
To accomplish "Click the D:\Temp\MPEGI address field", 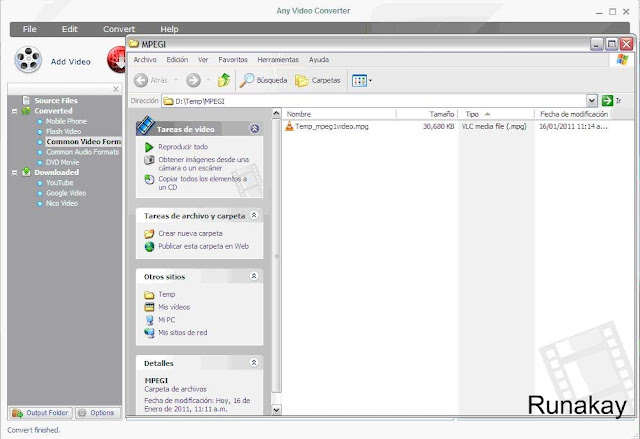I will click(x=374, y=101).
